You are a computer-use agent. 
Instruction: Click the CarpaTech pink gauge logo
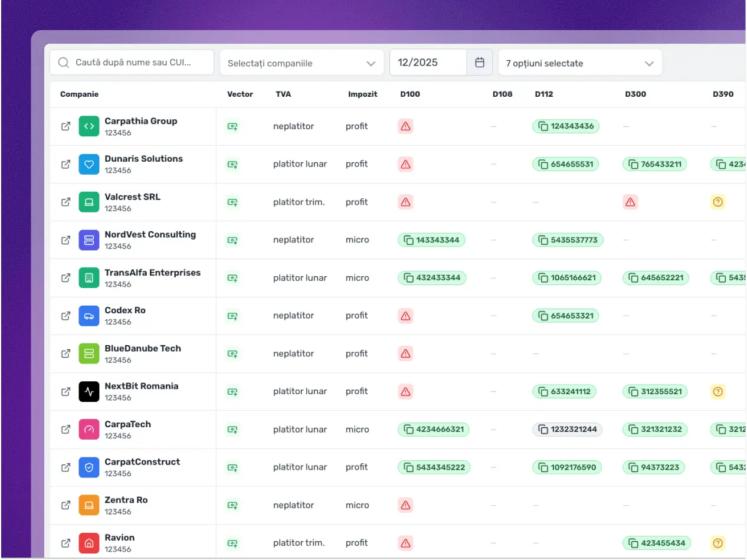[x=89, y=430]
